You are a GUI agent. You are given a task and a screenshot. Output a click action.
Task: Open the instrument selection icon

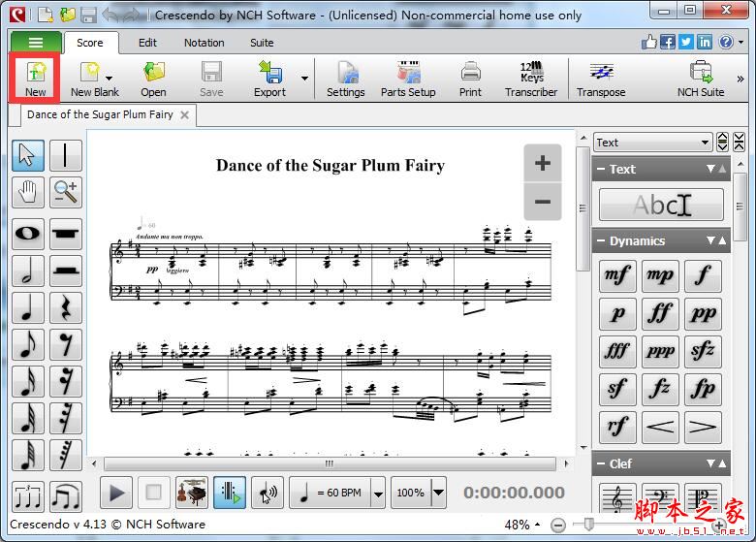pyautogui.click(x=192, y=493)
